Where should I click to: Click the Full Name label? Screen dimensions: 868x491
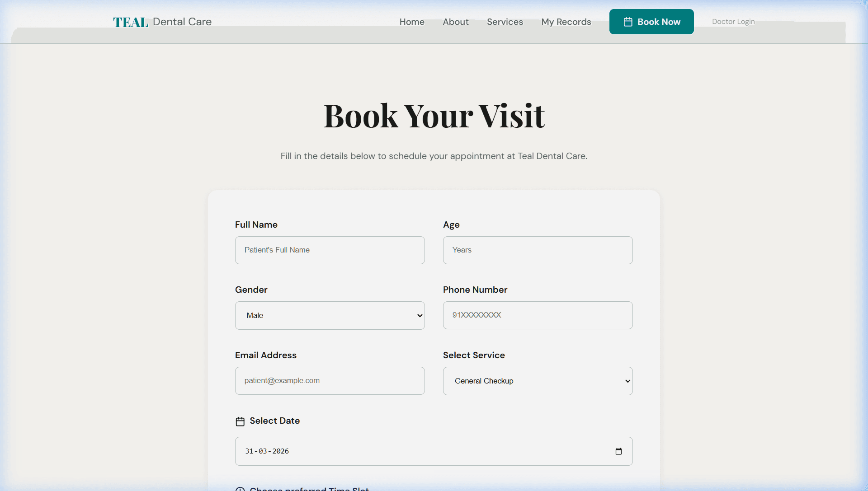tap(256, 224)
